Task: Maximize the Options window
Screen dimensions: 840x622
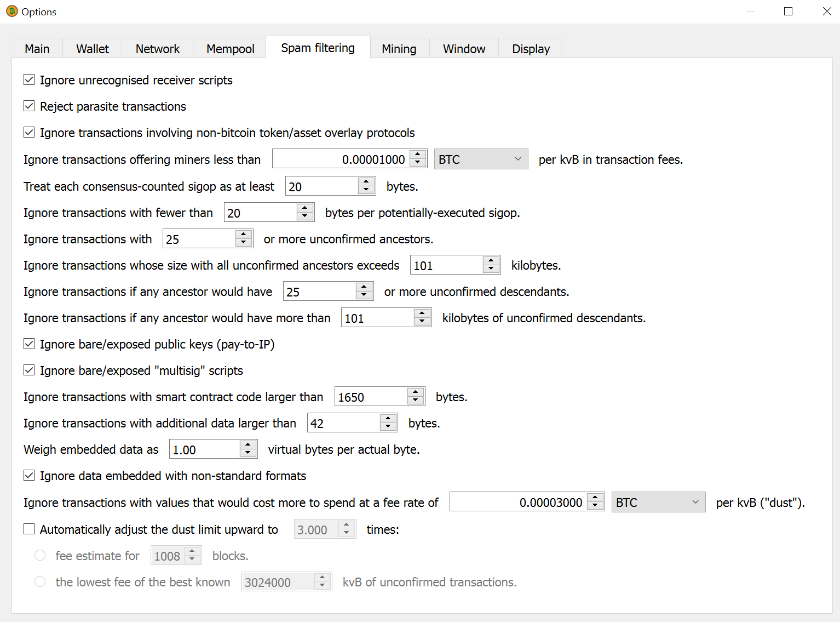Action: click(x=789, y=11)
